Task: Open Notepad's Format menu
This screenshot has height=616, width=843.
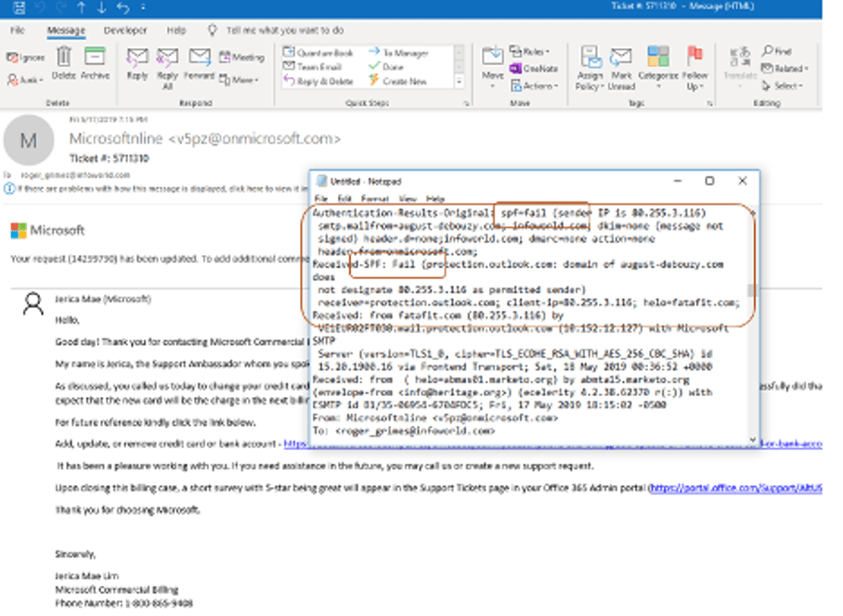Action: pyautogui.click(x=375, y=199)
